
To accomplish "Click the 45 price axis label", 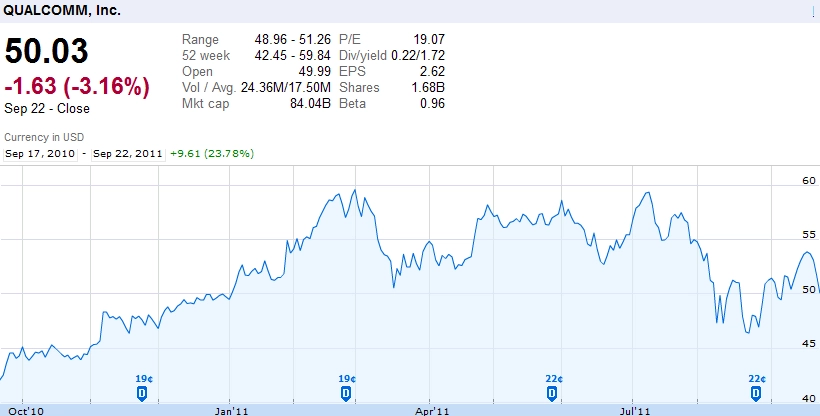I will (809, 344).
